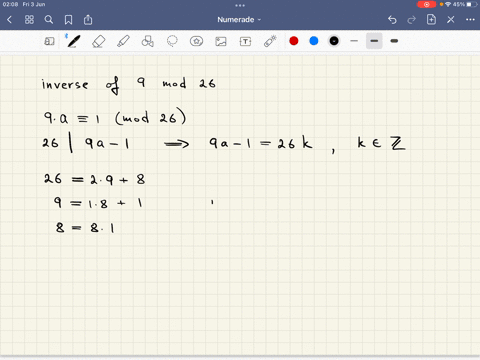Open the more options ellipsis menu
480x360 pixels.
(x=470, y=20)
